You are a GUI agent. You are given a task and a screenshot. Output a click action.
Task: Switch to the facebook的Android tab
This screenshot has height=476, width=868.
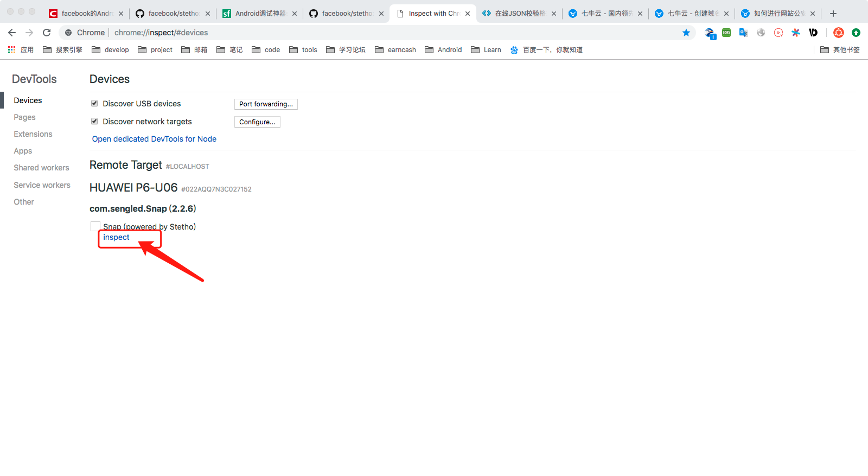point(85,14)
